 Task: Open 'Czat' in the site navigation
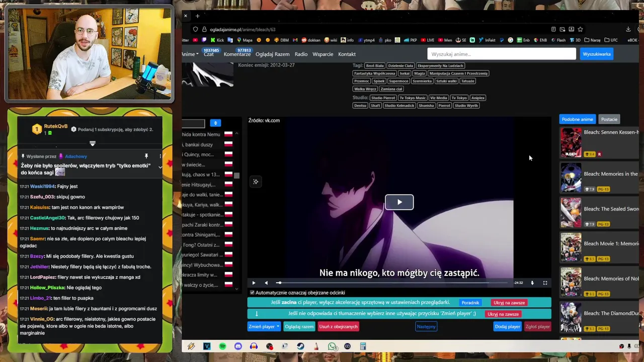tap(209, 54)
